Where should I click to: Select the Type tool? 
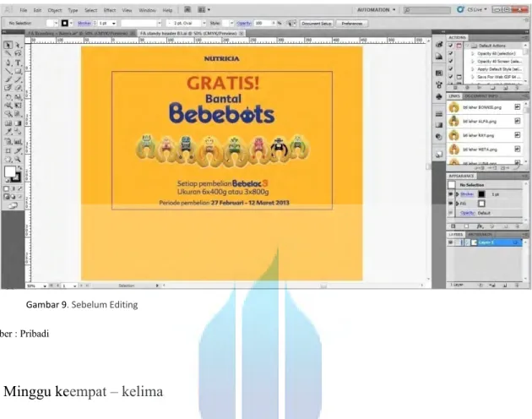18,63
